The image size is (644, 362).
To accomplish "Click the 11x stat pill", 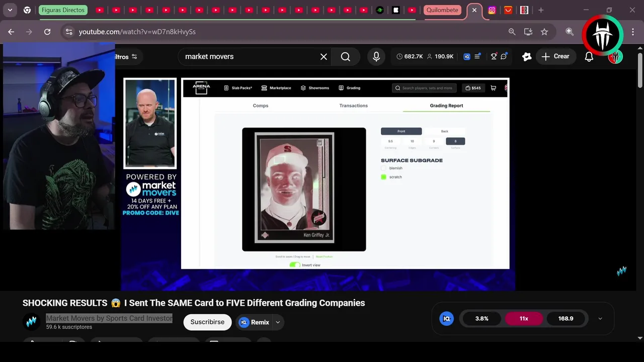I will 524,318.
